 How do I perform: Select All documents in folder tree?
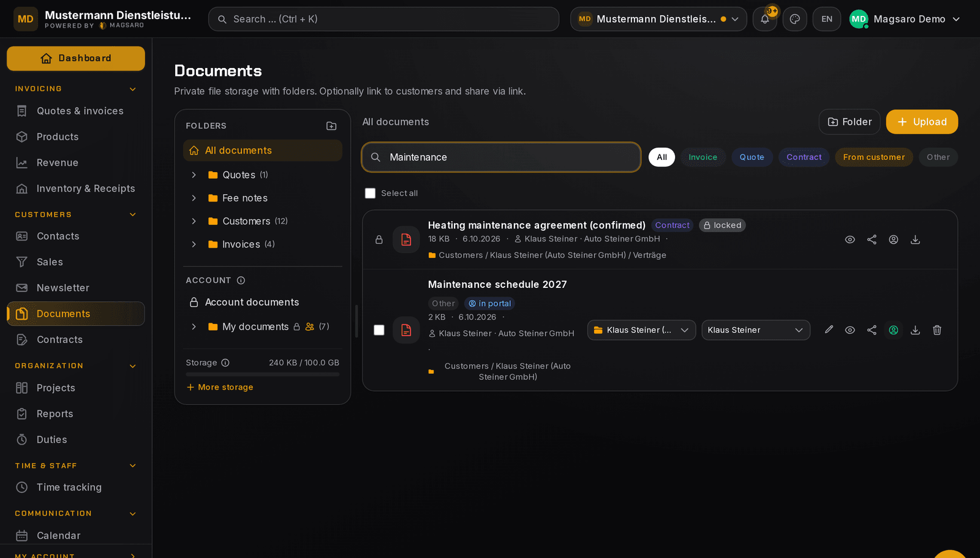[262, 151]
